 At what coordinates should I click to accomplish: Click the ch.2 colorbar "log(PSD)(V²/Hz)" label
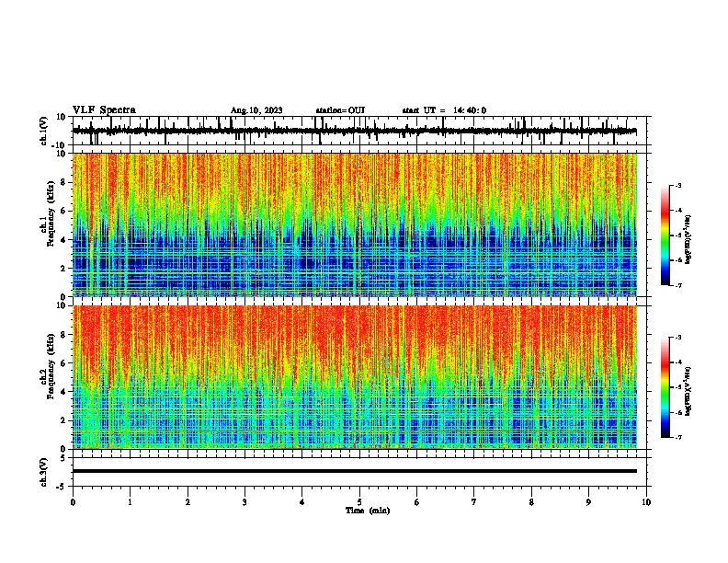pyautogui.click(x=688, y=391)
